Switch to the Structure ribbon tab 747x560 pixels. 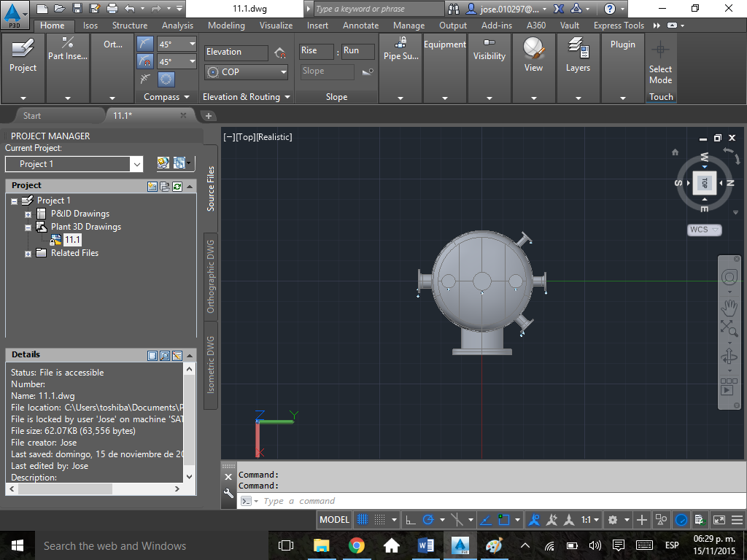[x=130, y=26]
